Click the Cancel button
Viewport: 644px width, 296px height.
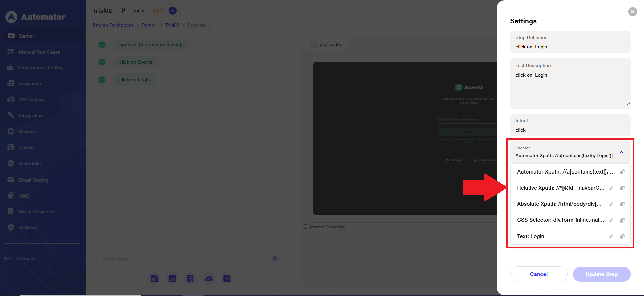coord(539,274)
